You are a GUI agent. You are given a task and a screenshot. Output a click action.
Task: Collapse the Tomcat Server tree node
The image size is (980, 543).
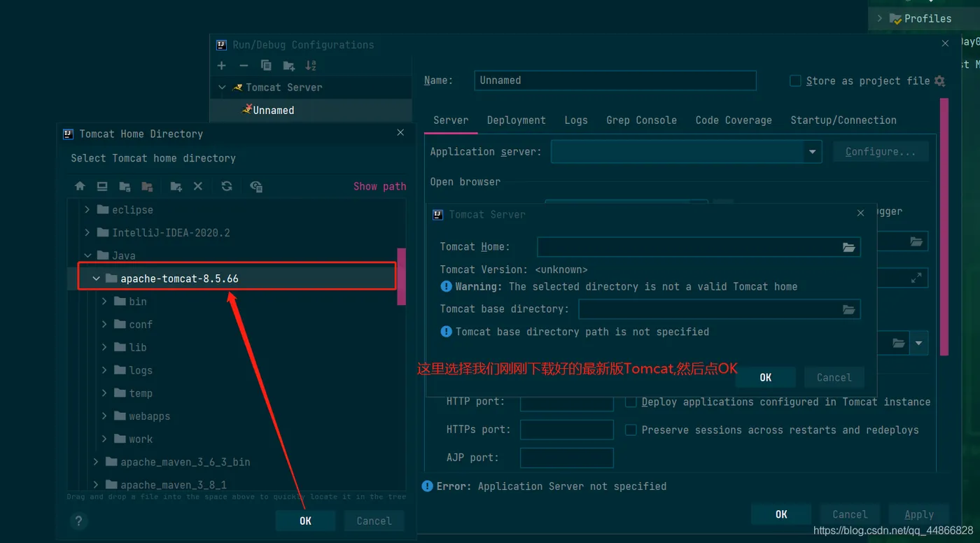tap(222, 87)
